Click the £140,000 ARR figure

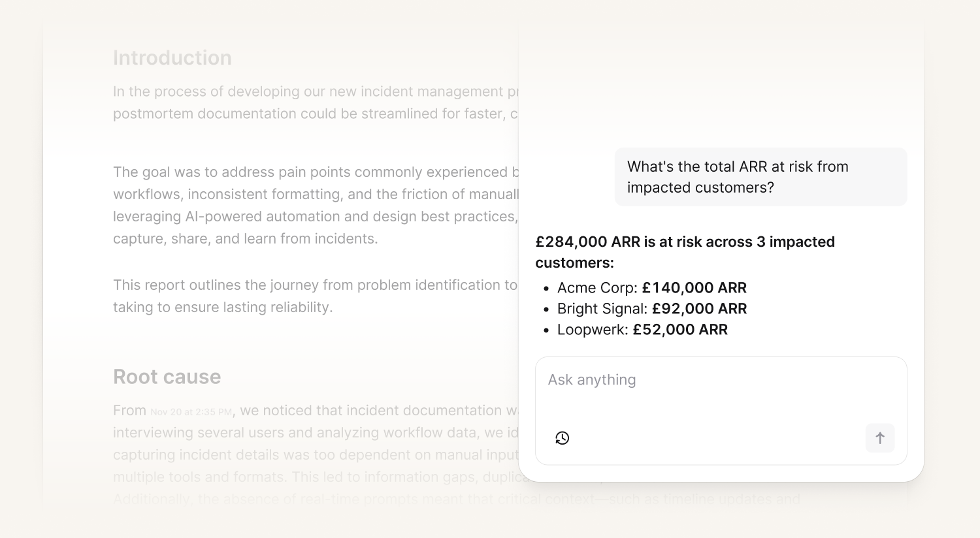point(694,288)
